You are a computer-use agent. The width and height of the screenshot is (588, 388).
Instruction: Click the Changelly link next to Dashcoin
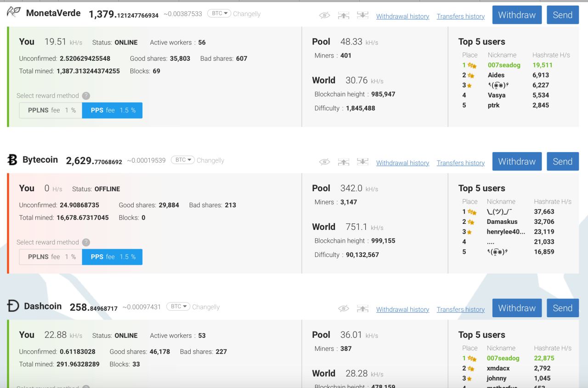(206, 307)
